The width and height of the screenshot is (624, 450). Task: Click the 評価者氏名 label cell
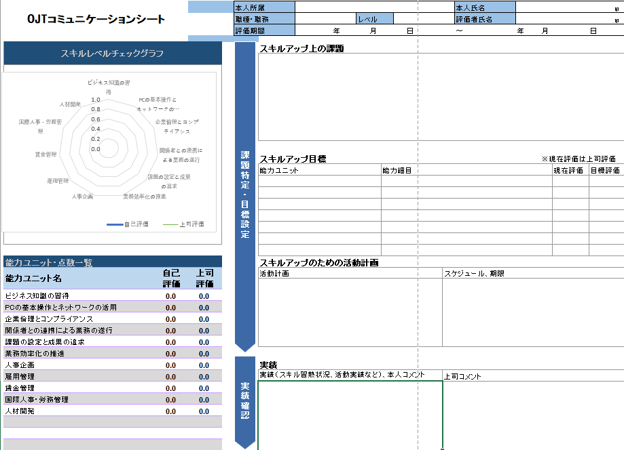(485, 19)
